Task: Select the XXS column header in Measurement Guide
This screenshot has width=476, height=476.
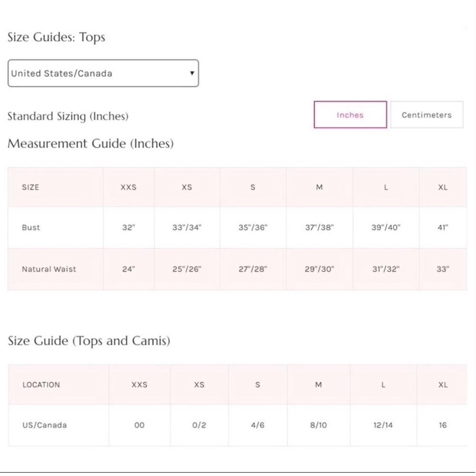Action: tap(129, 187)
